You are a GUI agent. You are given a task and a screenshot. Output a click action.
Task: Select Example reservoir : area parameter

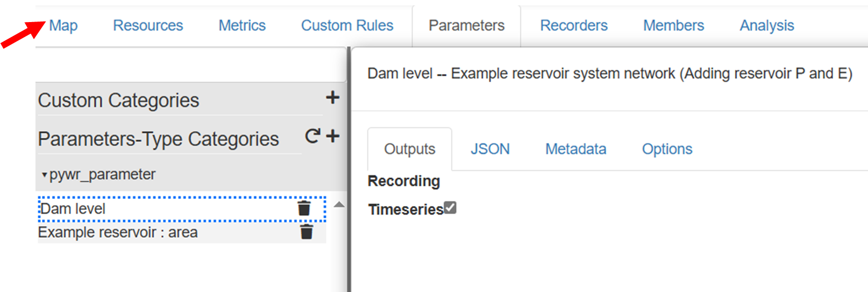pyautogui.click(x=118, y=232)
